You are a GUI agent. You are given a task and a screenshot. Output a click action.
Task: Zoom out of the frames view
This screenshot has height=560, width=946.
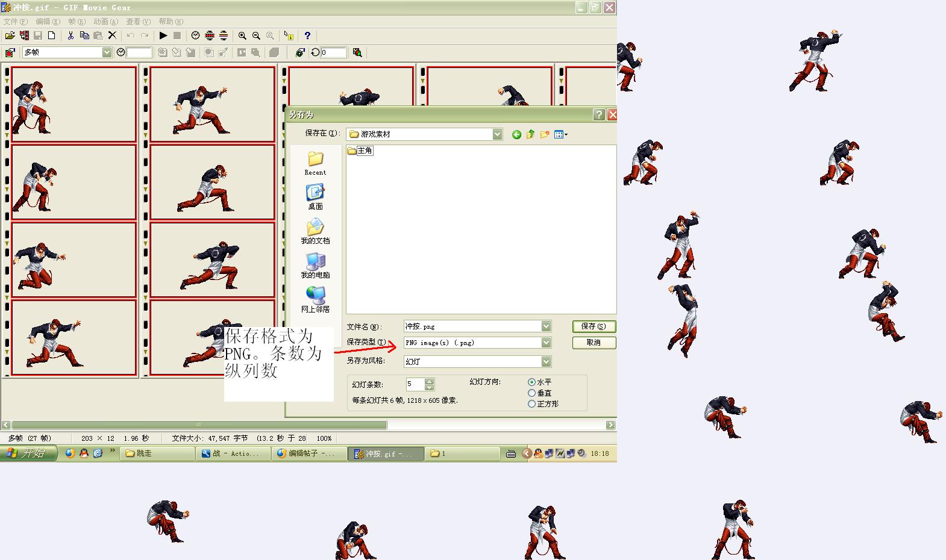pyautogui.click(x=256, y=36)
